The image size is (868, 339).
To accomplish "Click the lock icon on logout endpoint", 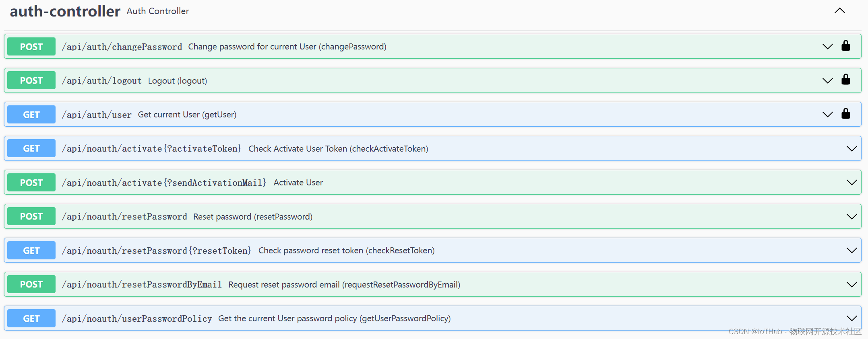I will pos(846,80).
